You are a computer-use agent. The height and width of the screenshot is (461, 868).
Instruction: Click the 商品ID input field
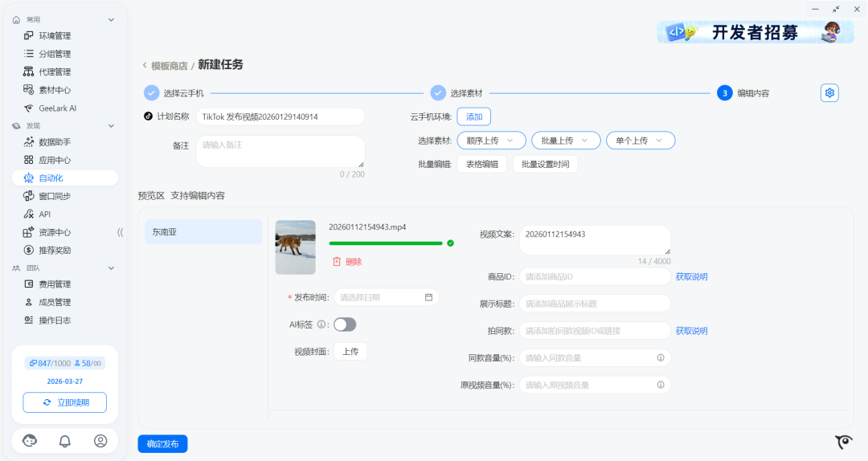[595, 277]
